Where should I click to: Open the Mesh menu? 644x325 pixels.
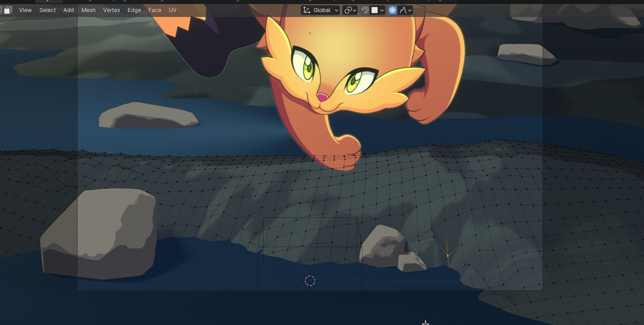click(x=88, y=10)
